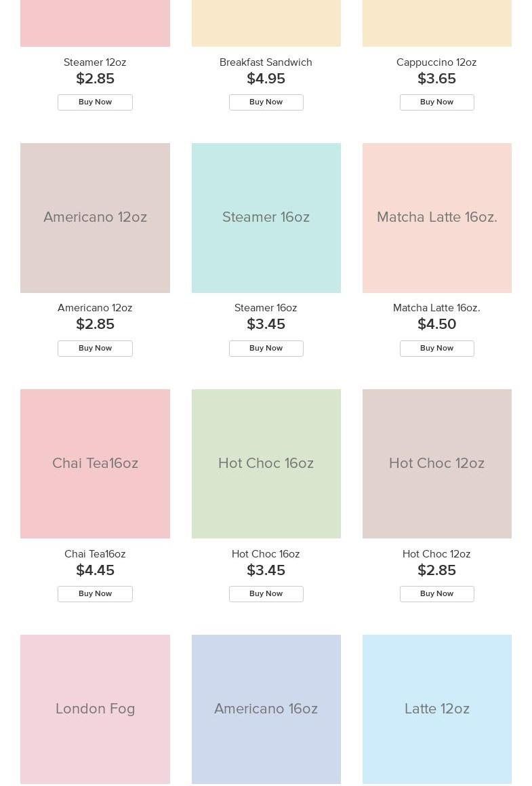The image size is (532, 786).
Task: Click the Latte 12oz product image
Action: pyautogui.click(x=436, y=709)
